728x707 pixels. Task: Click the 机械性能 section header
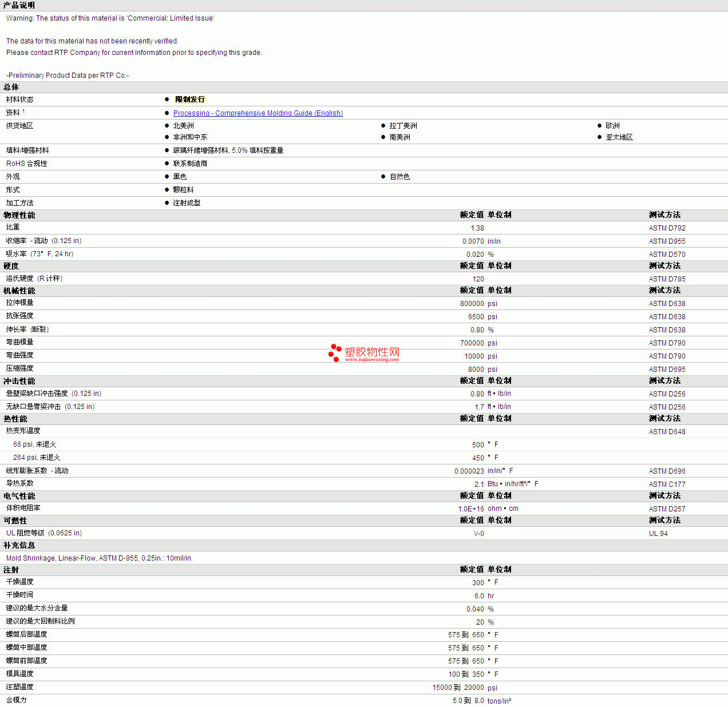coord(19,291)
